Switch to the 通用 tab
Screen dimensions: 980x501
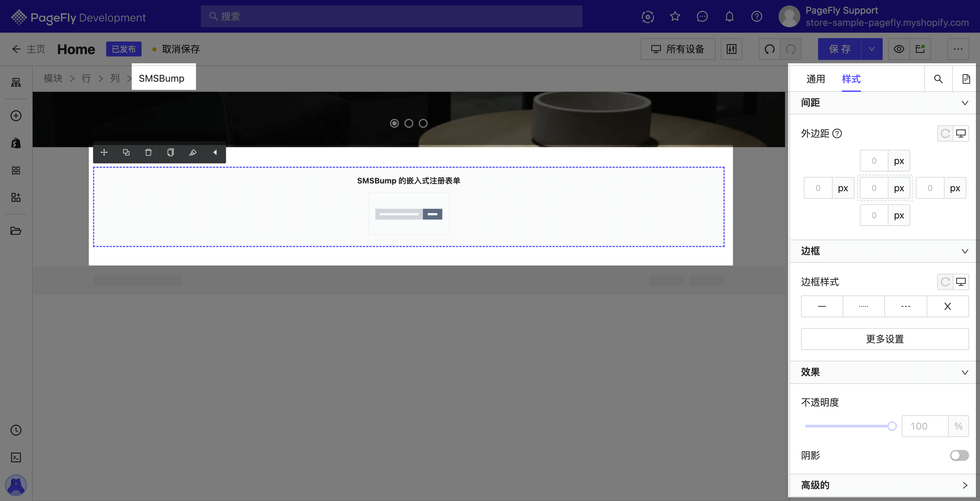point(815,79)
